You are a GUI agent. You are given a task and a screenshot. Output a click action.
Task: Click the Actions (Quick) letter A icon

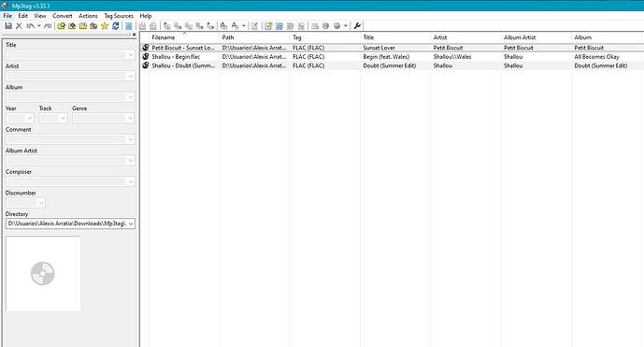pyautogui.click(x=235, y=26)
